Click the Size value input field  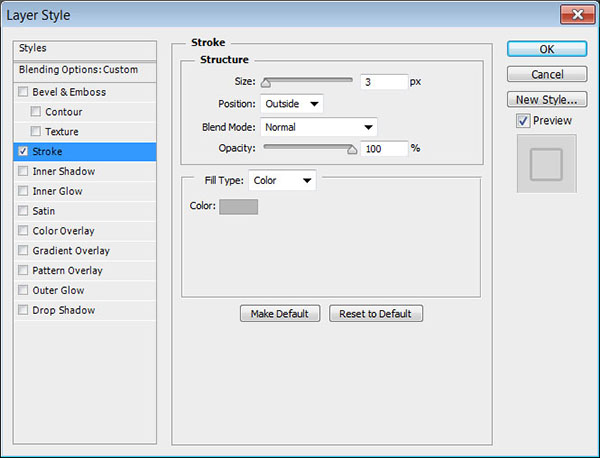pyautogui.click(x=384, y=82)
